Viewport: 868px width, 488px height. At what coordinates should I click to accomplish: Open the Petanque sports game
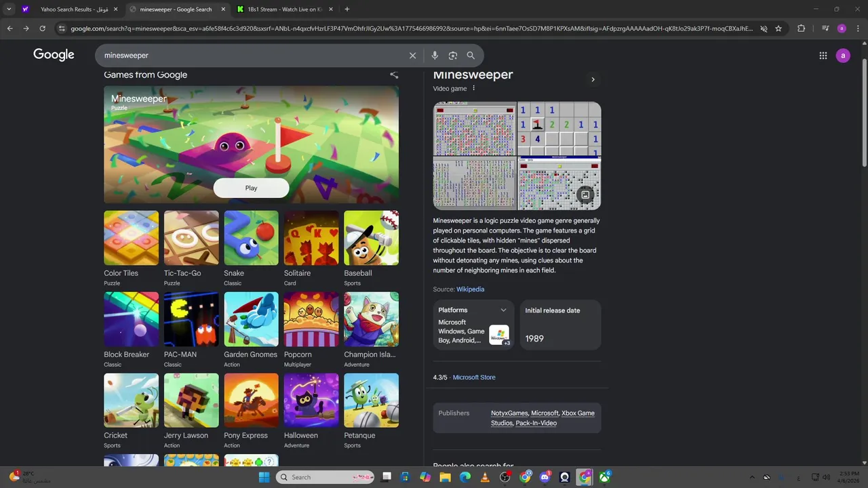click(371, 401)
